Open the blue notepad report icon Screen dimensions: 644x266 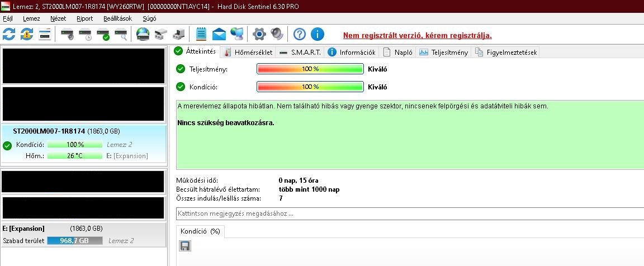(x=201, y=34)
